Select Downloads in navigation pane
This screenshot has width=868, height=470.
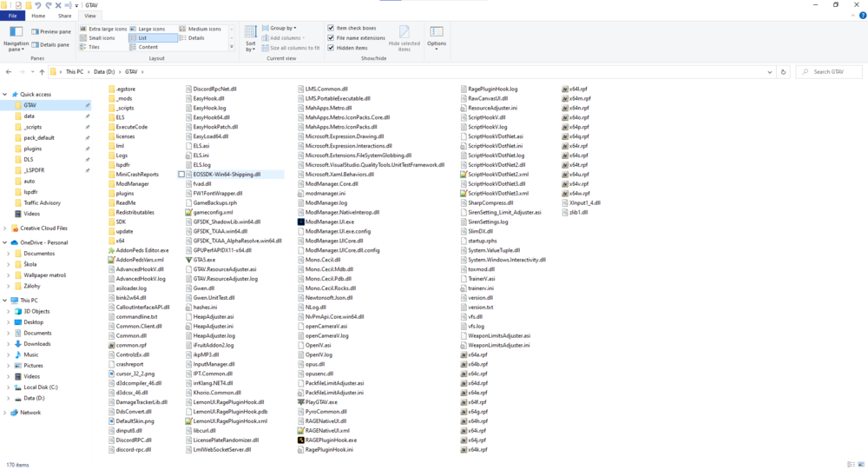click(x=37, y=344)
